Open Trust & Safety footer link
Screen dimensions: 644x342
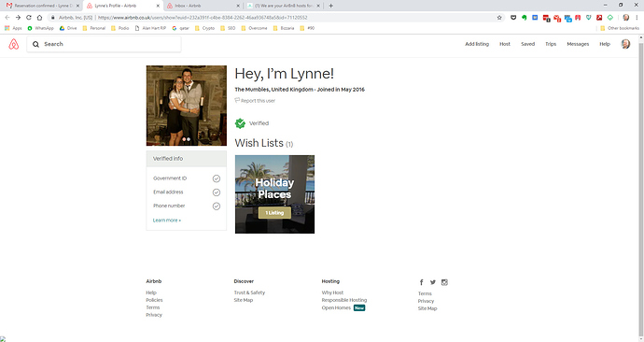point(249,292)
